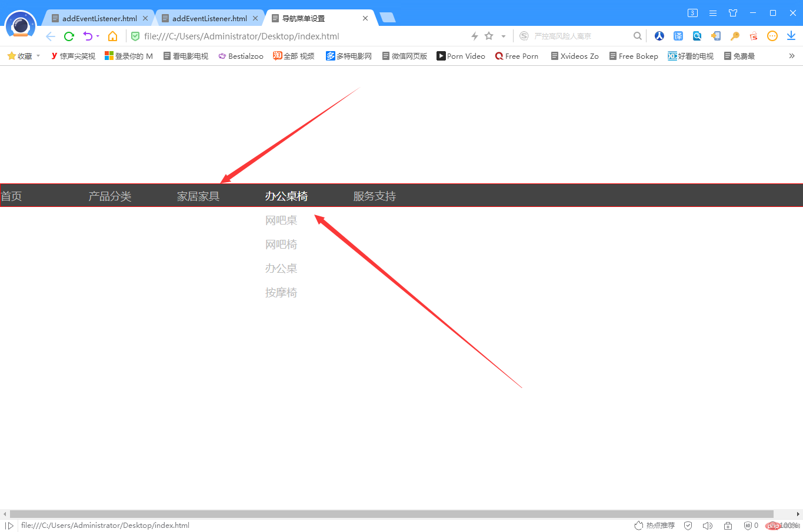Open the shirt-shaped skin/theme icon
Screen dimensions: 803x532
(x=733, y=13)
